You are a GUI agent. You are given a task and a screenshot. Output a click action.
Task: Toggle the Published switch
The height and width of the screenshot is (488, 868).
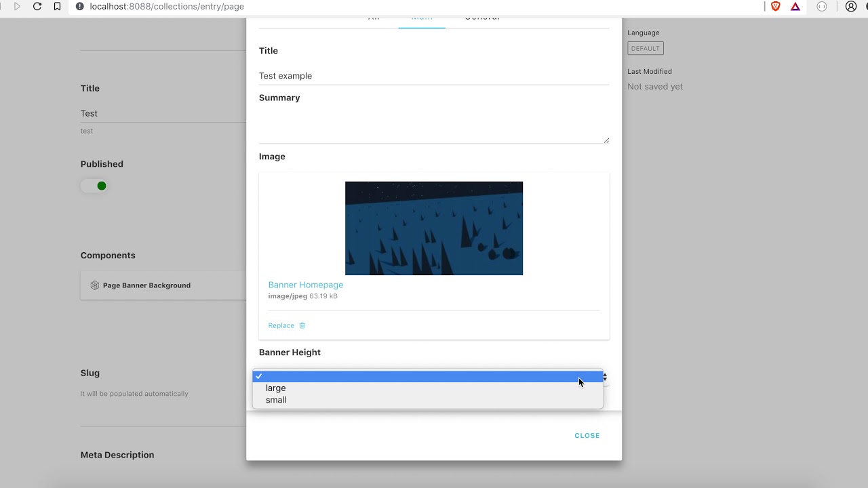[x=94, y=186]
